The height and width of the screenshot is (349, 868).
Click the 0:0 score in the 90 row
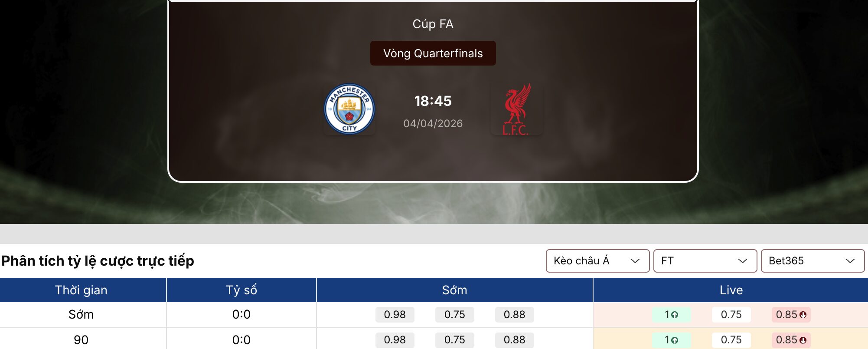[241, 340]
